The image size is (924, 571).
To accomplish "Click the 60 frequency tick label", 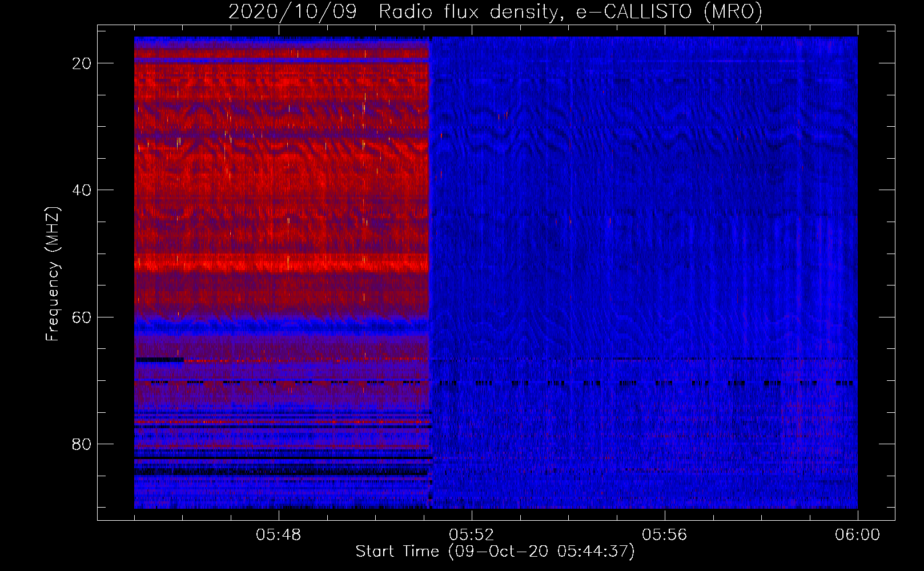I will click(x=82, y=317).
